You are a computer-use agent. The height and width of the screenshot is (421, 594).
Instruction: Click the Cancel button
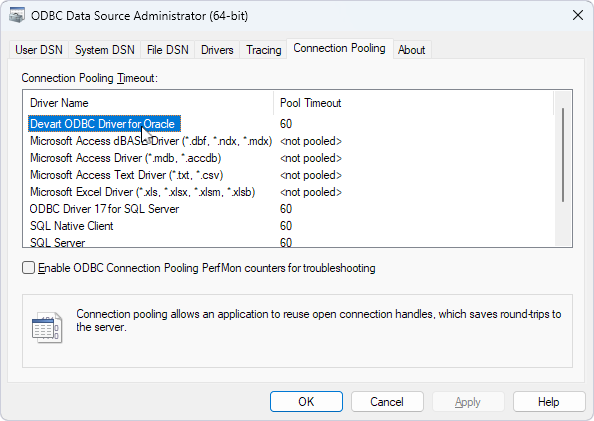387,401
